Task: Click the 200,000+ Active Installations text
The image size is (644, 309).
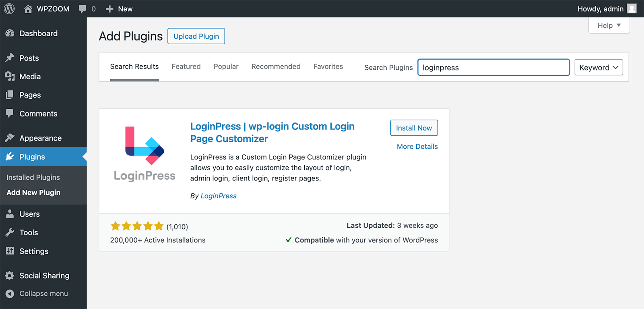Action: tap(158, 240)
